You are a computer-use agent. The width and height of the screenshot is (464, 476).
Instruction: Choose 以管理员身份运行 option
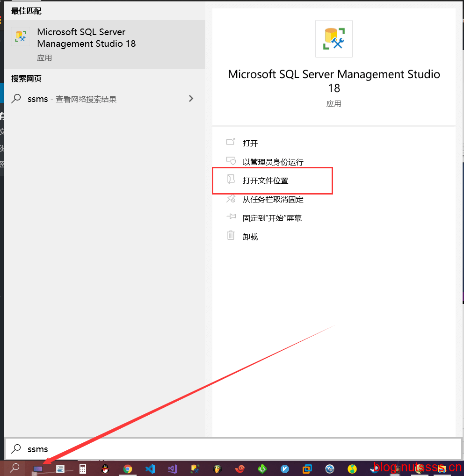click(273, 162)
